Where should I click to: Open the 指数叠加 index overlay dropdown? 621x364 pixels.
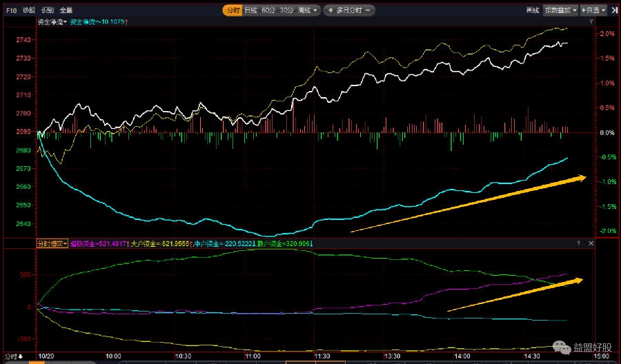pyautogui.click(x=560, y=10)
